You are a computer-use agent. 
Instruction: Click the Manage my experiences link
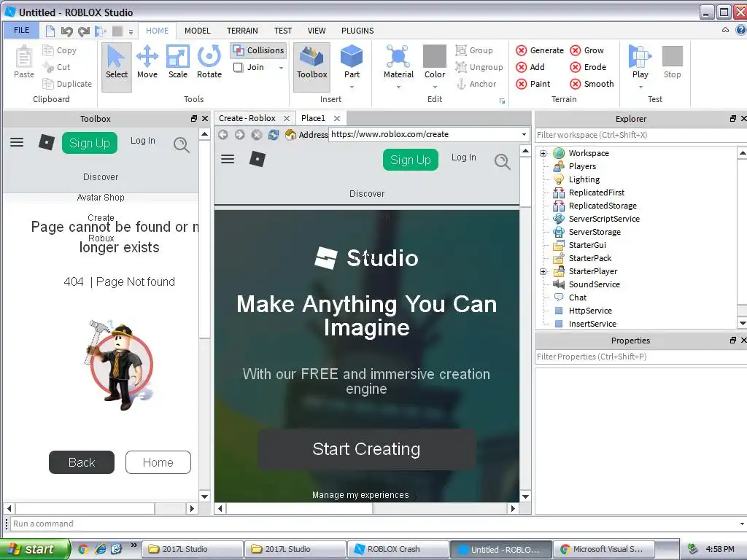(x=360, y=495)
